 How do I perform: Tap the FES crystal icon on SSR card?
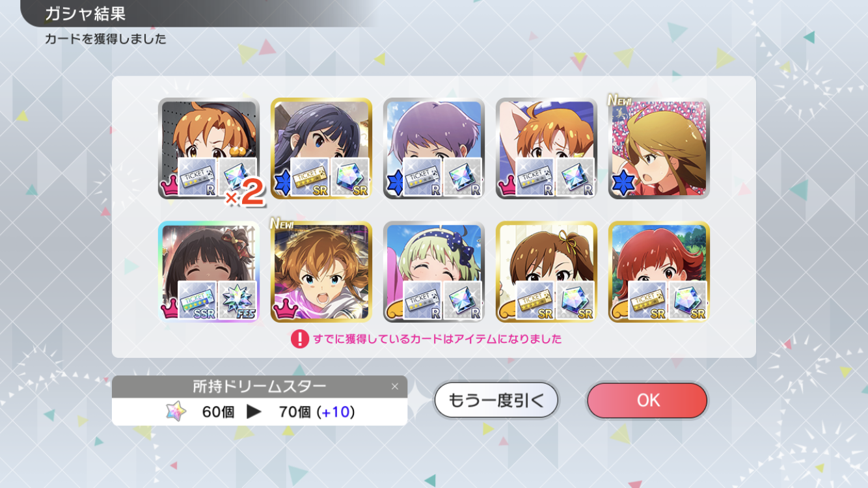tap(237, 300)
